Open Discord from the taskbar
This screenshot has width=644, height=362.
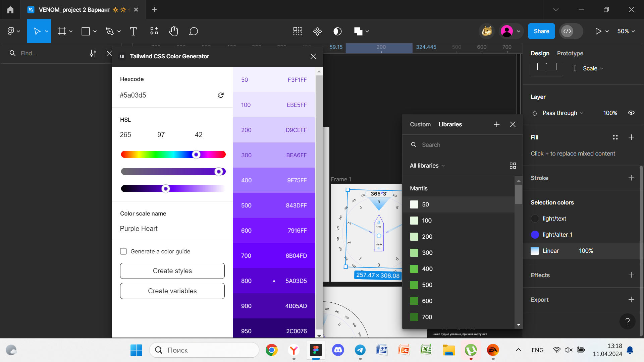pyautogui.click(x=338, y=350)
